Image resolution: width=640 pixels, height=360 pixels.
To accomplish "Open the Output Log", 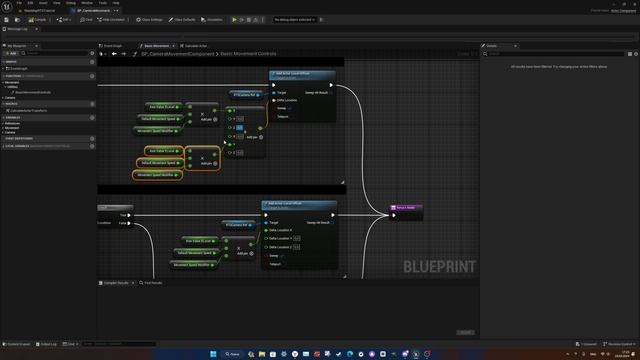I will pos(46,344).
